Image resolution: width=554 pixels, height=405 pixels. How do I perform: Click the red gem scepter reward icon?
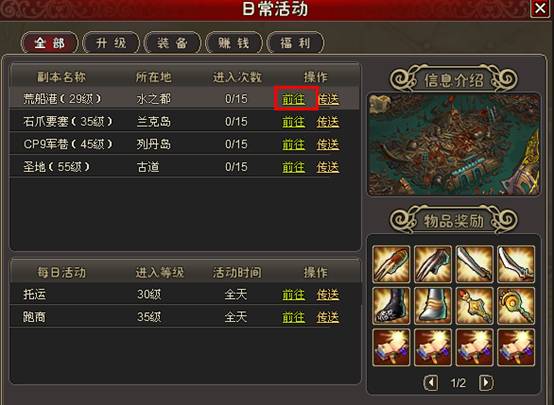coord(475,306)
